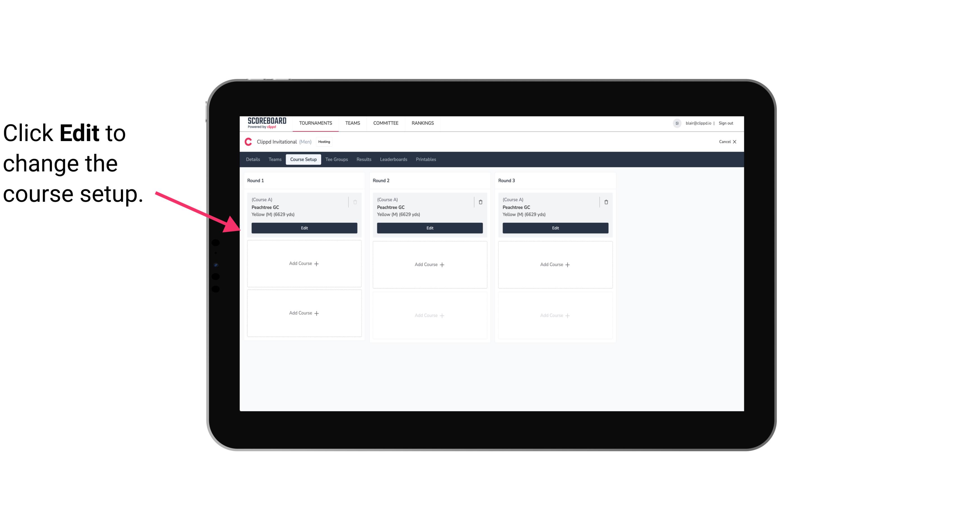Click the Course Setup tab
The height and width of the screenshot is (527, 980).
coord(303,159)
